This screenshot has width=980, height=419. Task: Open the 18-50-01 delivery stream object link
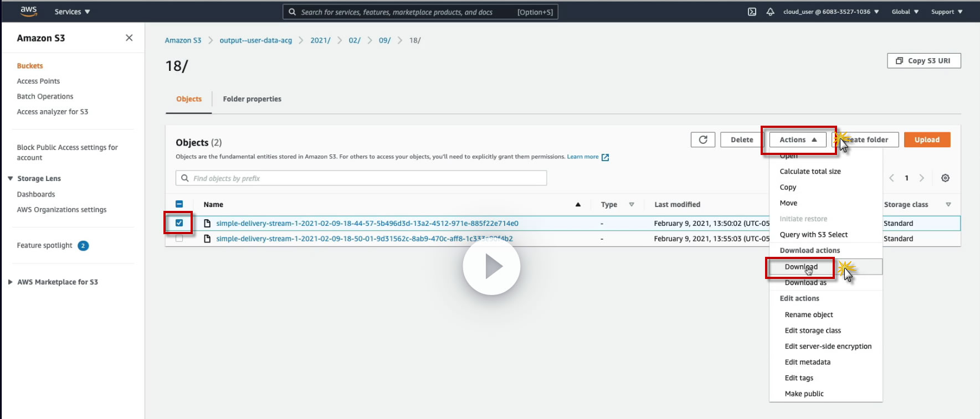[365, 239]
